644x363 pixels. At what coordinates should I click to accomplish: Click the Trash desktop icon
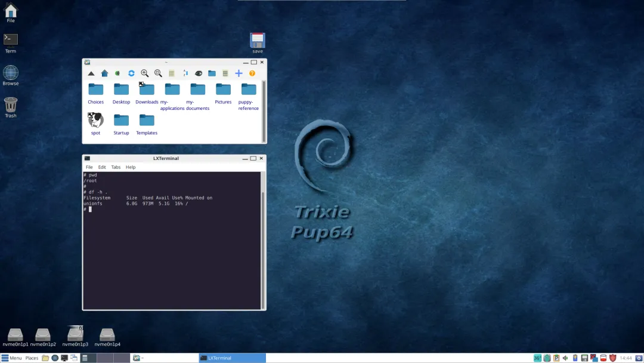click(x=11, y=107)
